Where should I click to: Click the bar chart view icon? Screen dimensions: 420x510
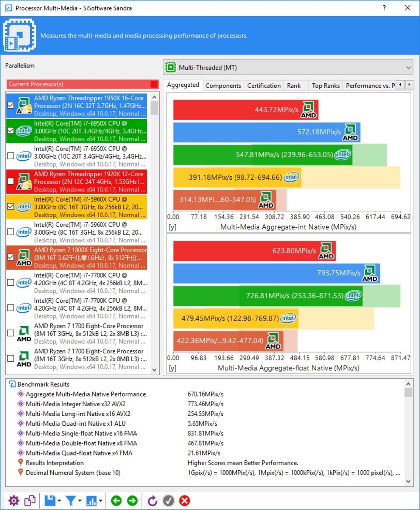91,500
